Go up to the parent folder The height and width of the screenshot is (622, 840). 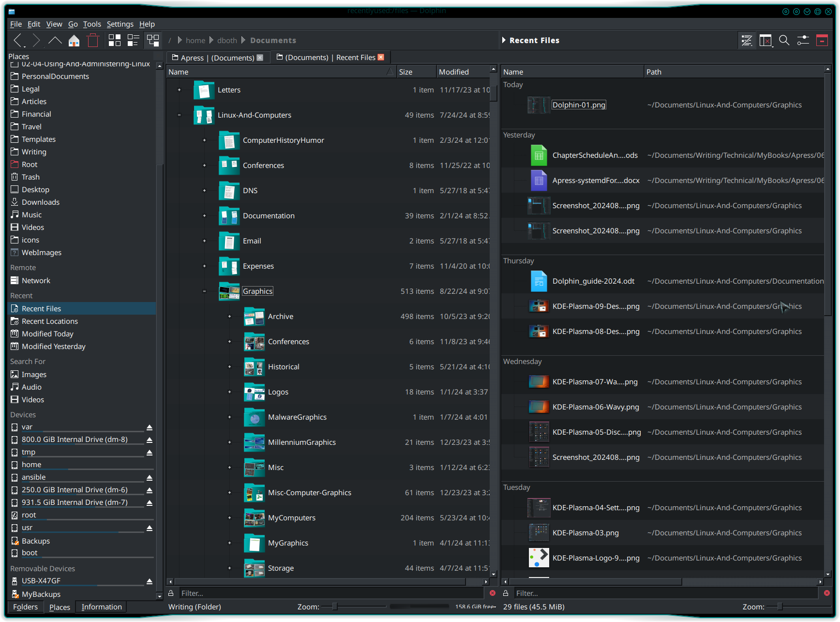(55, 41)
